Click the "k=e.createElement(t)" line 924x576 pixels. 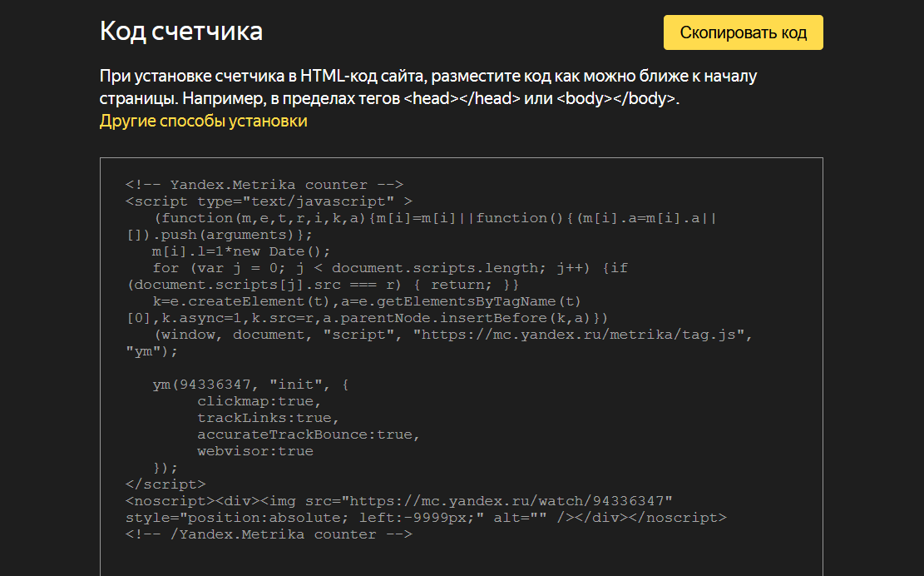(x=367, y=301)
